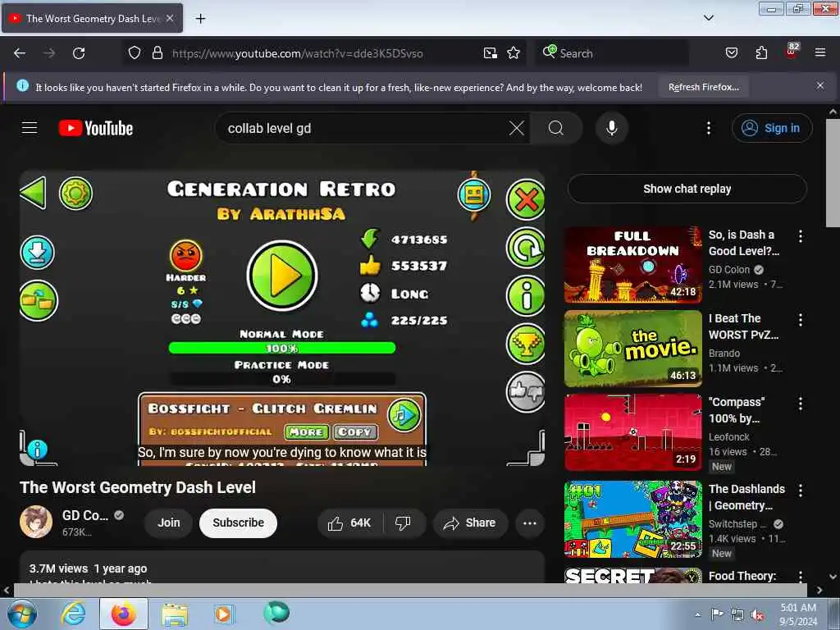Image resolution: width=840 pixels, height=630 pixels.
Task: Open the Extensions puzzle icon
Action: point(761,53)
